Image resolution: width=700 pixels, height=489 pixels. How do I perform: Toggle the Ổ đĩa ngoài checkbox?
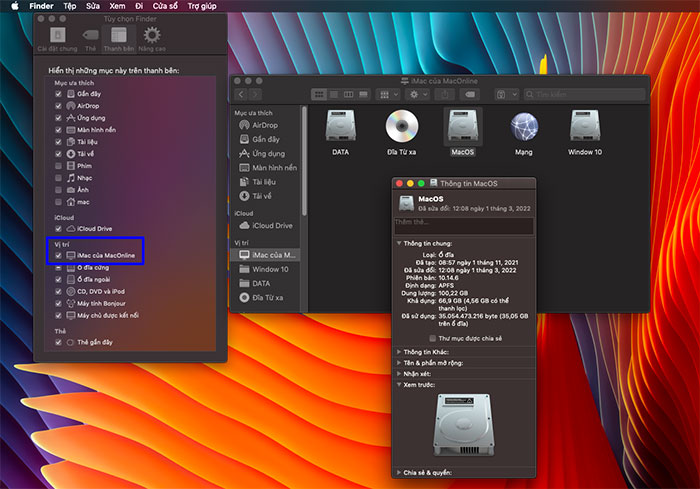(58, 280)
